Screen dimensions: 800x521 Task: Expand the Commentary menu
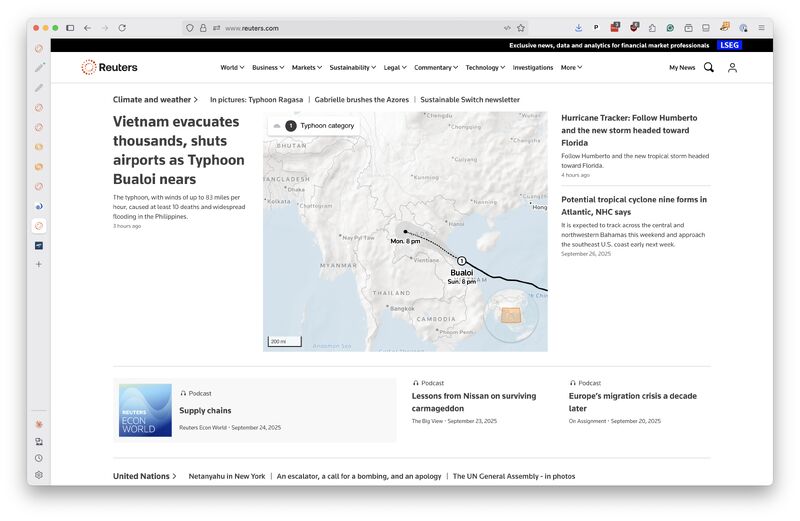pyautogui.click(x=436, y=67)
